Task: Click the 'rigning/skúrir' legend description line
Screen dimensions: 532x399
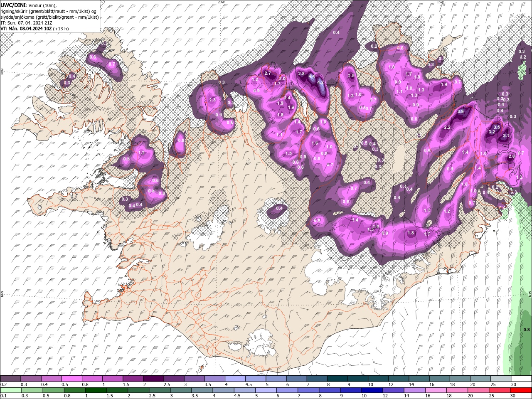Action: [x=48, y=11]
